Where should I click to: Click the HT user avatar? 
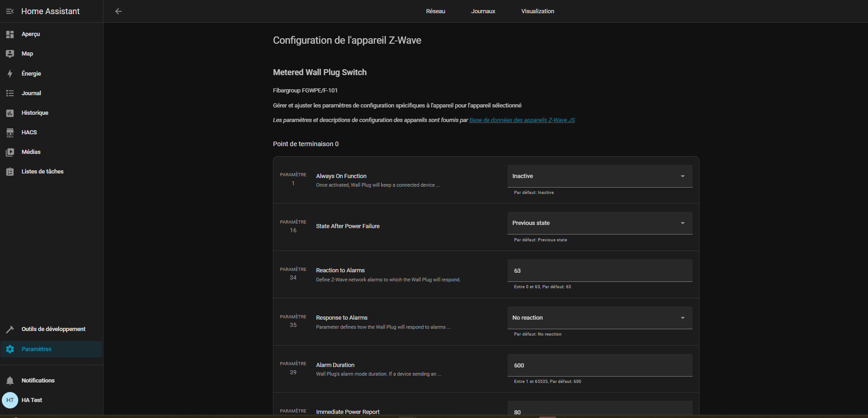pyautogui.click(x=10, y=400)
